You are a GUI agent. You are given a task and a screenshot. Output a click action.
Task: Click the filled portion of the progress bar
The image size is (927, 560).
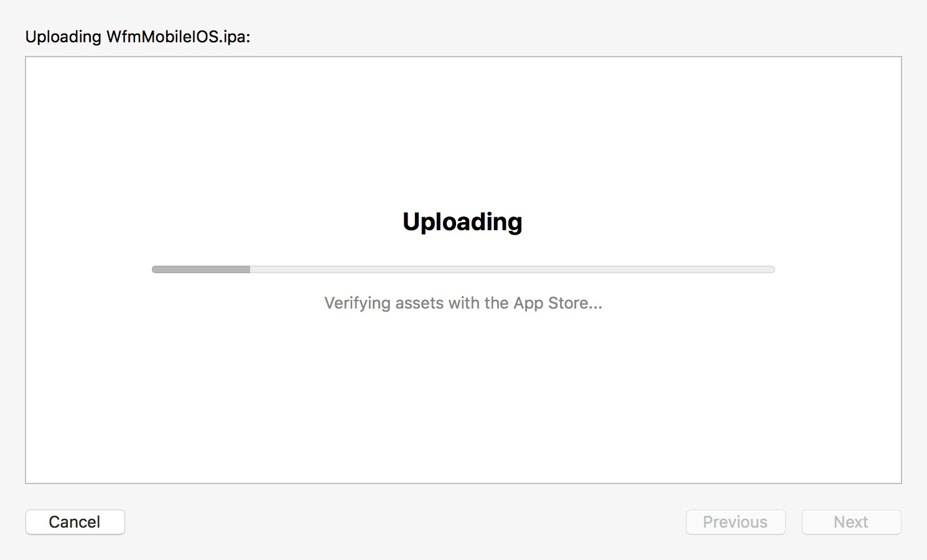click(x=200, y=269)
